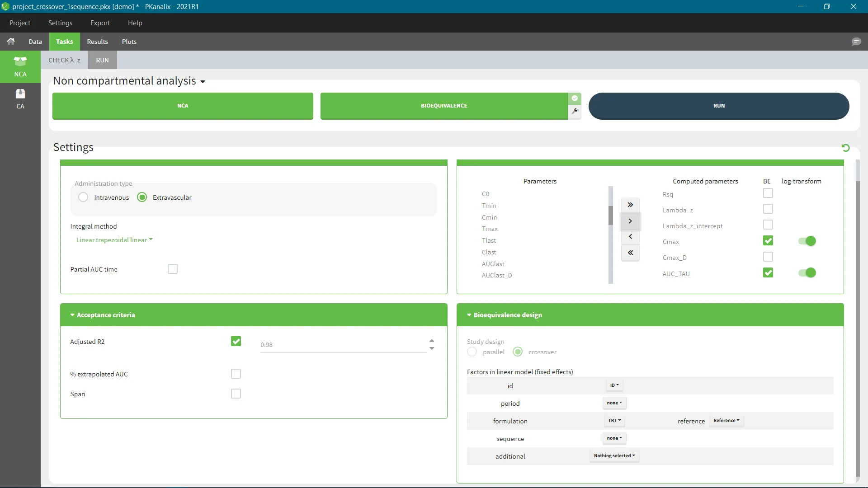Select Intravenous administration type

83,197
